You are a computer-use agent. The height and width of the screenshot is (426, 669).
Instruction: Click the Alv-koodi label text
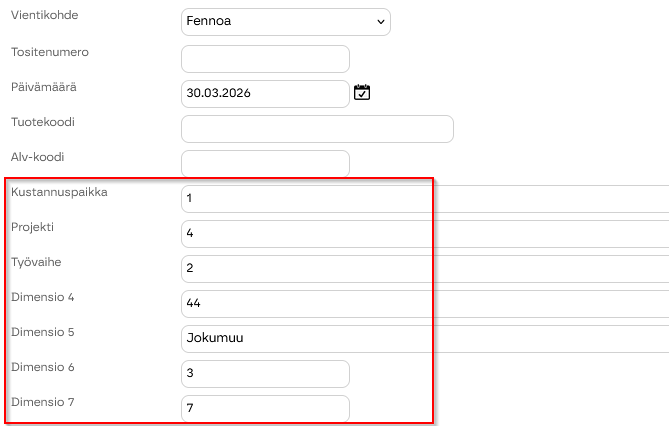point(39,157)
